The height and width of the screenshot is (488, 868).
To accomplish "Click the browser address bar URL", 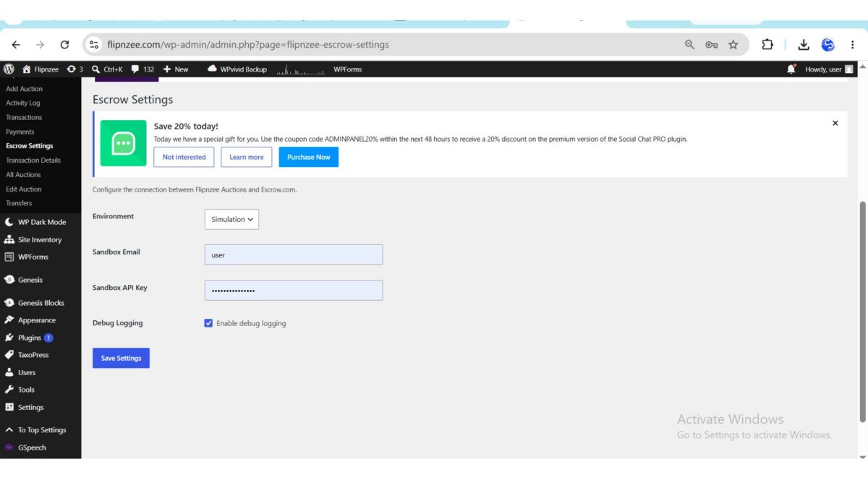I will coord(248,45).
